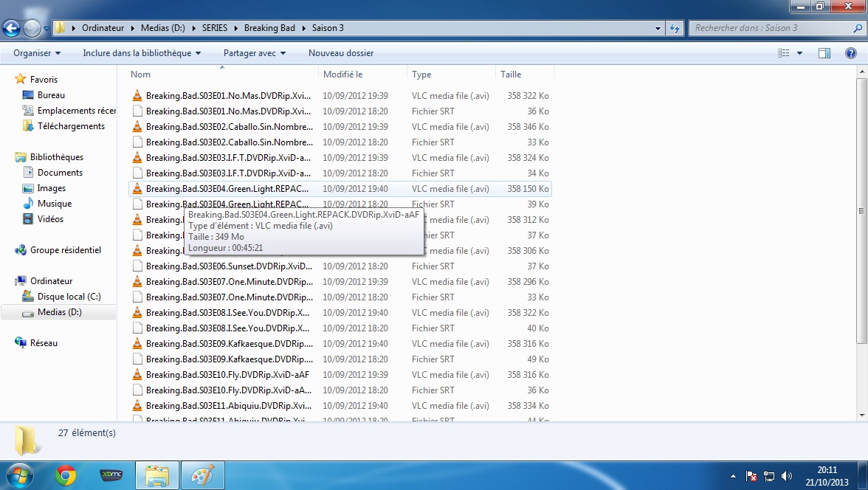
Task: Open the Documents library
Action: tap(60, 173)
